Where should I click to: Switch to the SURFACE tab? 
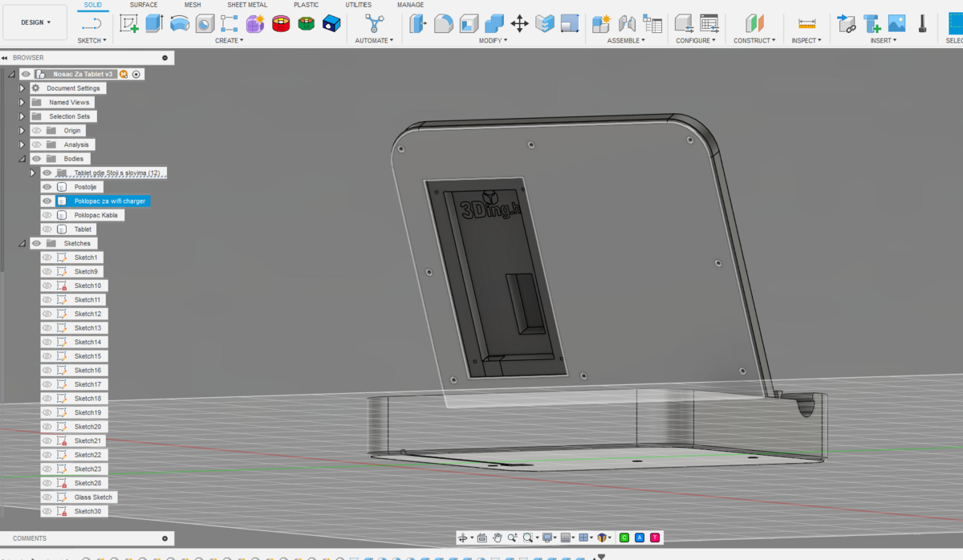(x=144, y=5)
